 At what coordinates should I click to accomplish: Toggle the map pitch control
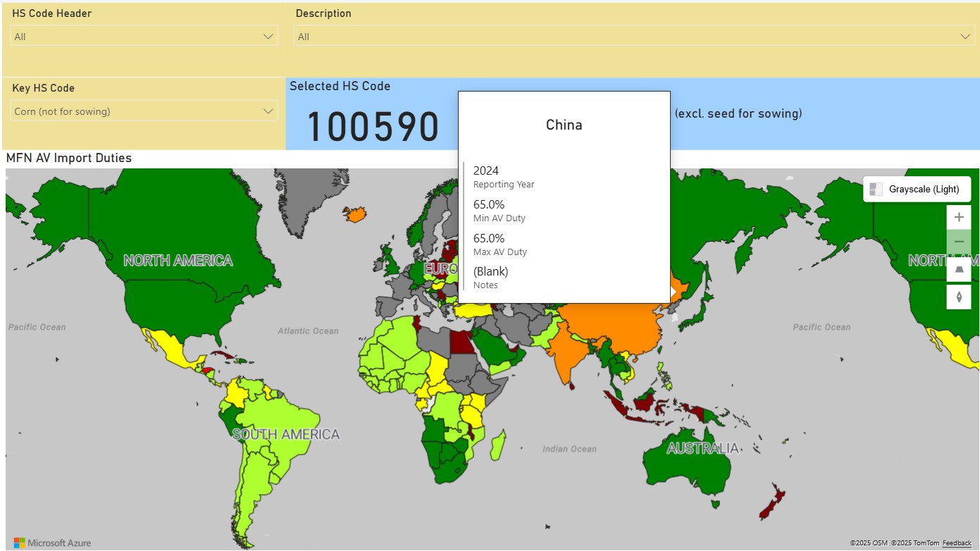(x=958, y=269)
